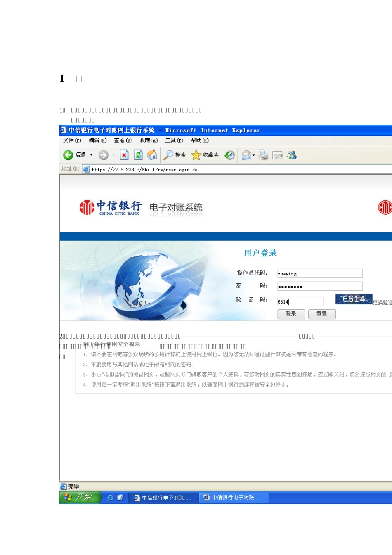Open the 查看(V) menu
The width and height of the screenshot is (392, 555).
click(123, 140)
